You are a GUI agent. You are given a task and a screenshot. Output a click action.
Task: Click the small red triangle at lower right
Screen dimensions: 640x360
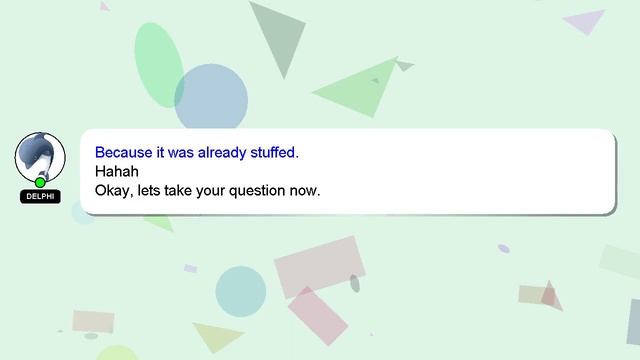pyautogui.click(x=550, y=296)
